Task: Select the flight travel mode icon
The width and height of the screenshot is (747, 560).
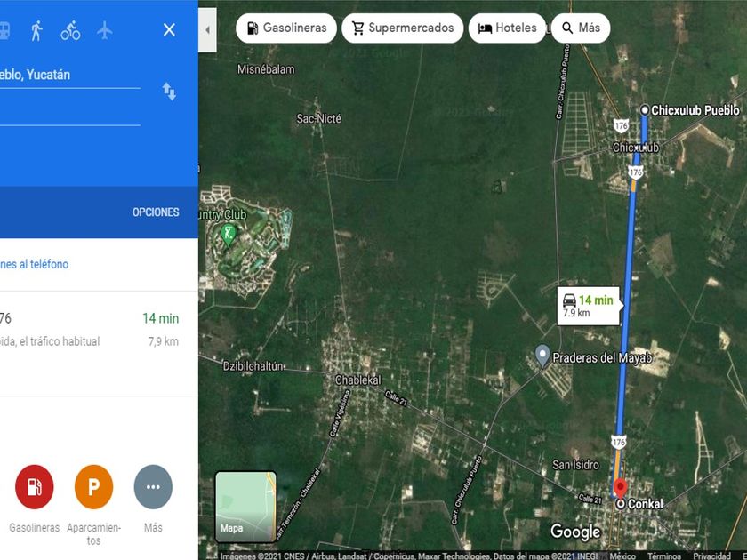Action: pos(104,30)
